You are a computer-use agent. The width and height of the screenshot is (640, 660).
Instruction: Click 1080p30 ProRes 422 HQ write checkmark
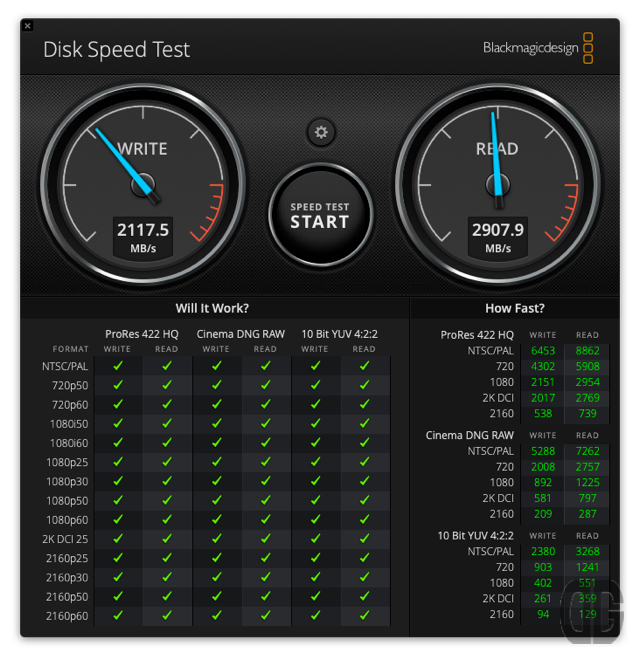(118, 481)
